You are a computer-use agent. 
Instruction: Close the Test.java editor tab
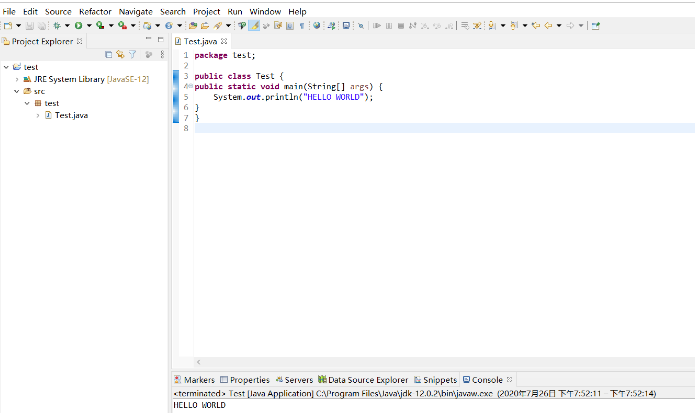[x=224, y=41]
